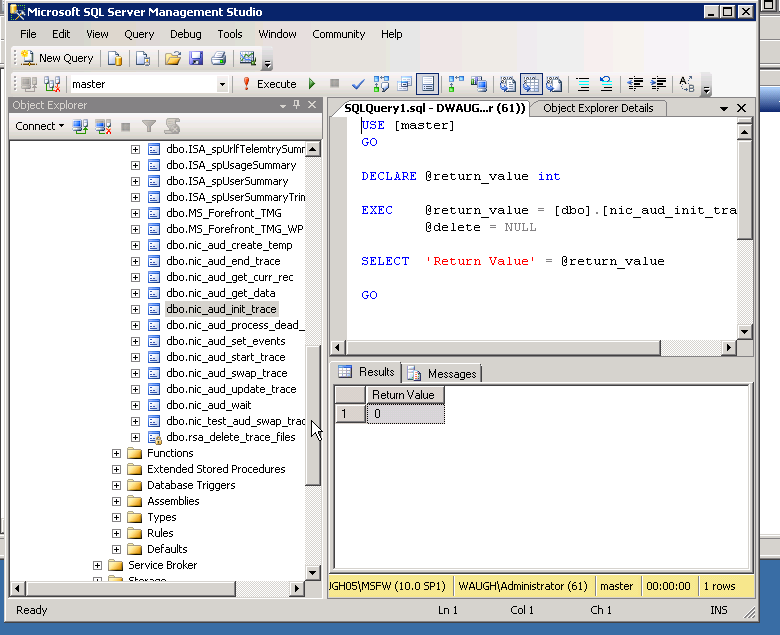
Task: Switch to the Messages tab
Action: point(443,373)
